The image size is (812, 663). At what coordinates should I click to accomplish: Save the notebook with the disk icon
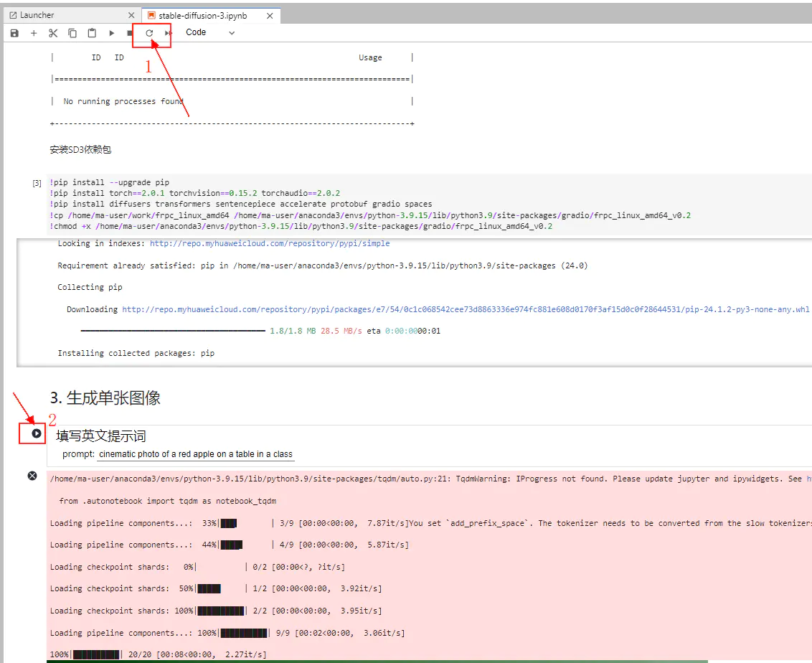pyautogui.click(x=14, y=33)
